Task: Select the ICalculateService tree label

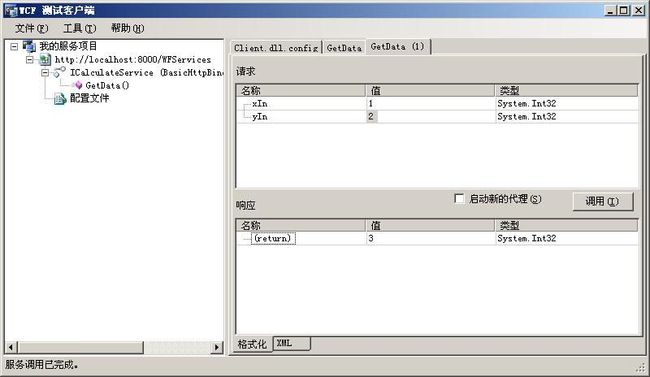Action: click(147, 73)
